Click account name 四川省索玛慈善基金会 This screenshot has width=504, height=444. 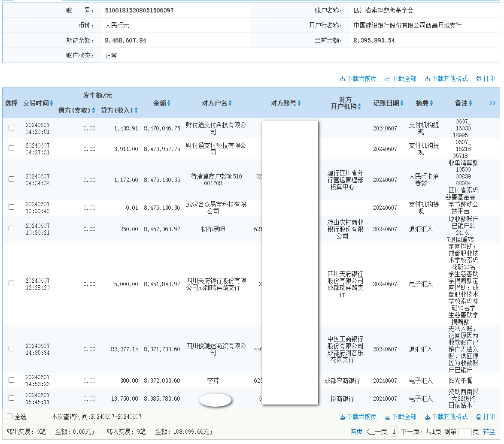(x=383, y=11)
